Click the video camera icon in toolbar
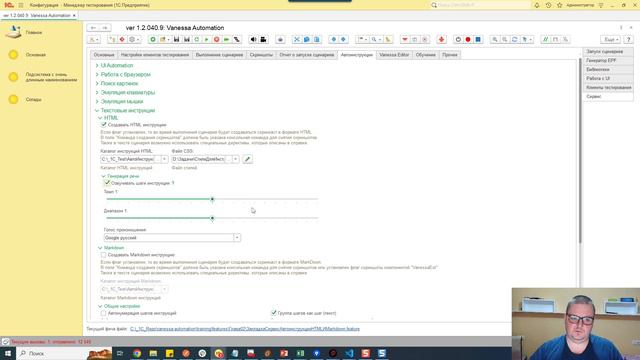 coord(263,40)
